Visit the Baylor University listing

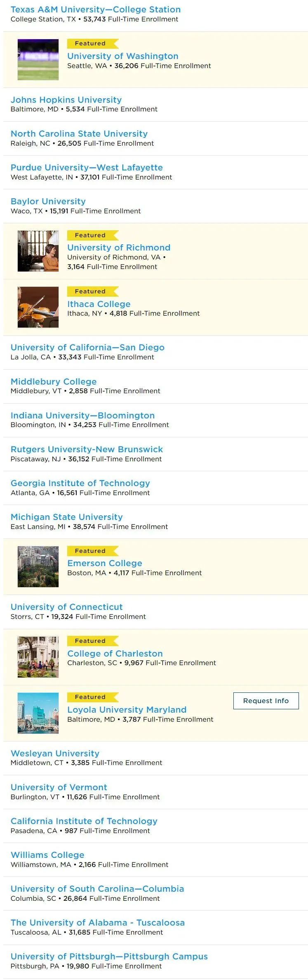click(48, 201)
